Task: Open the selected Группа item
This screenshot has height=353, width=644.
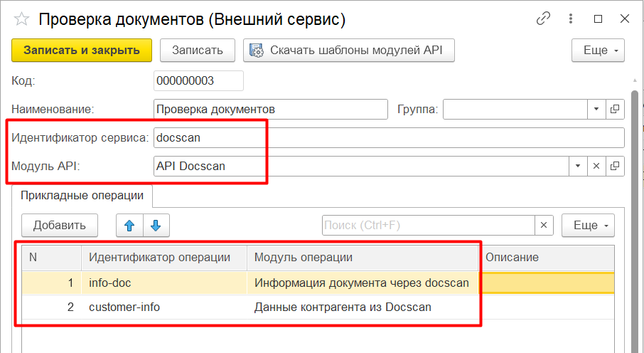Action: point(615,110)
